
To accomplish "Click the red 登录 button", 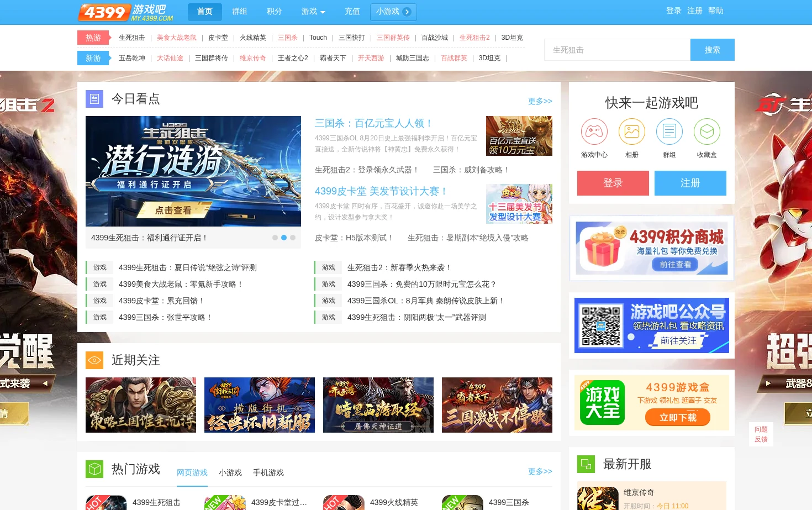I will (613, 183).
